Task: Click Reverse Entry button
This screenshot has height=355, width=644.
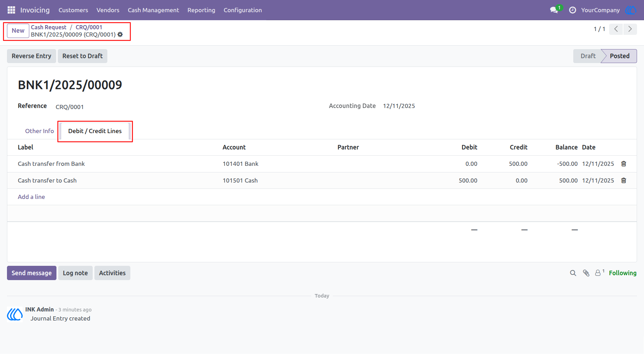Action: [31, 56]
